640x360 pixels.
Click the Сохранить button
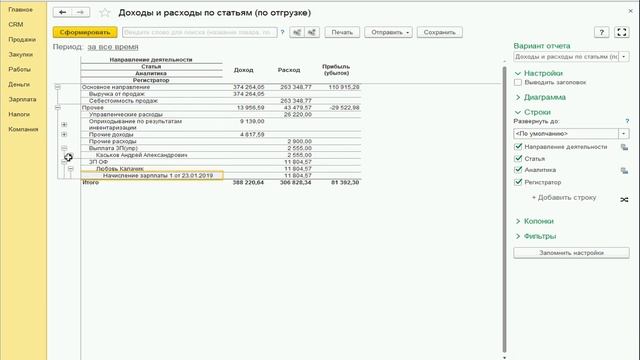[440, 32]
